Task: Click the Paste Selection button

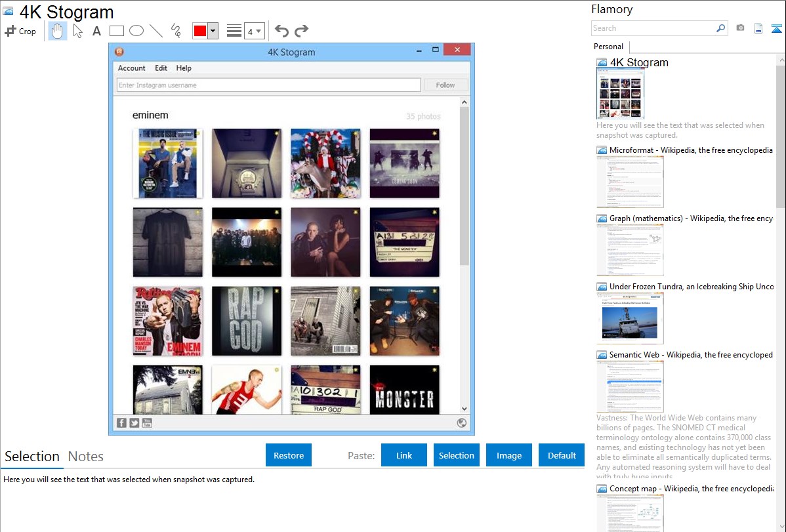Action: pyautogui.click(x=457, y=455)
